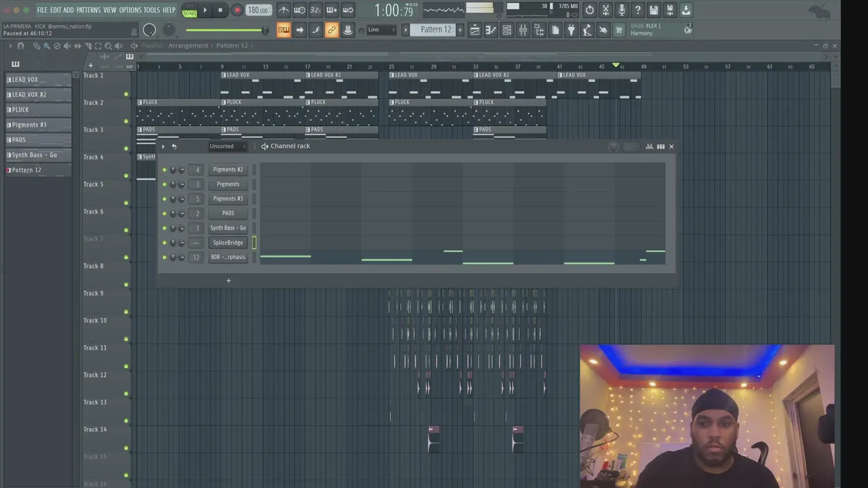868x488 pixels.
Task: Toggle loop recording icon
Action: [348, 10]
